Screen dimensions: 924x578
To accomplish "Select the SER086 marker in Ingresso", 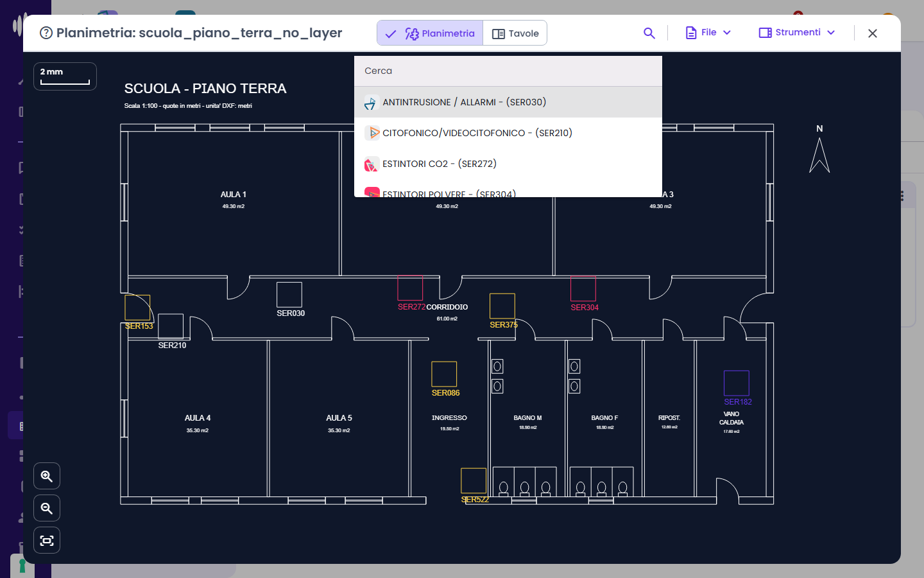I will click(x=444, y=374).
